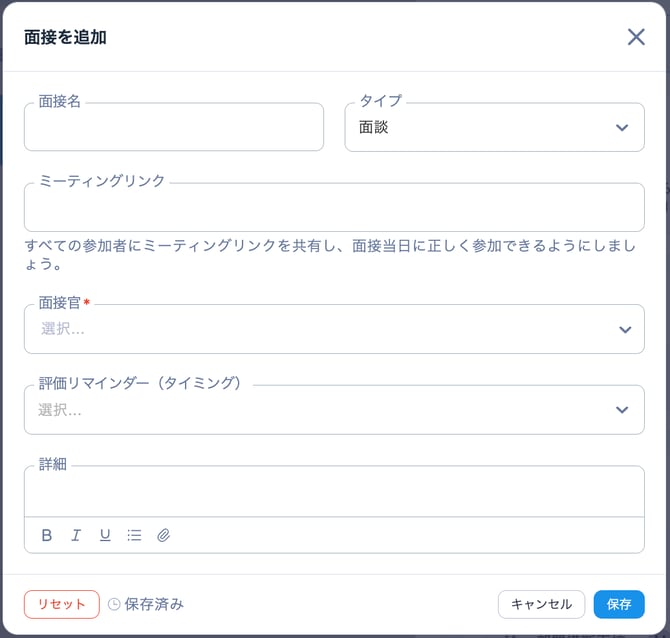670x638 pixels.
Task: Click the chevron arrow in the タイプ field
Action: 622,128
